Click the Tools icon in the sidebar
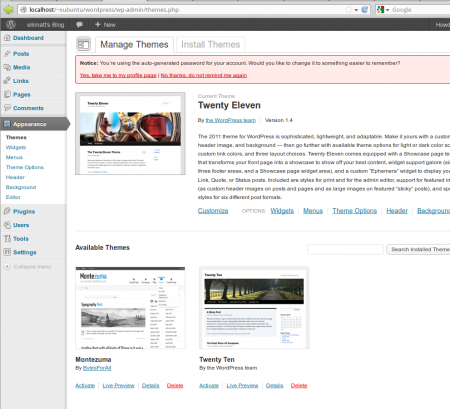The width and height of the screenshot is (450, 409). click(7, 238)
